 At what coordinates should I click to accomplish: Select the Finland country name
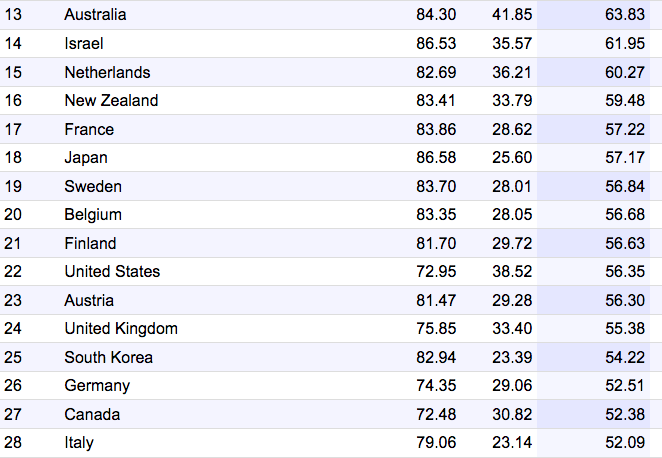90,243
